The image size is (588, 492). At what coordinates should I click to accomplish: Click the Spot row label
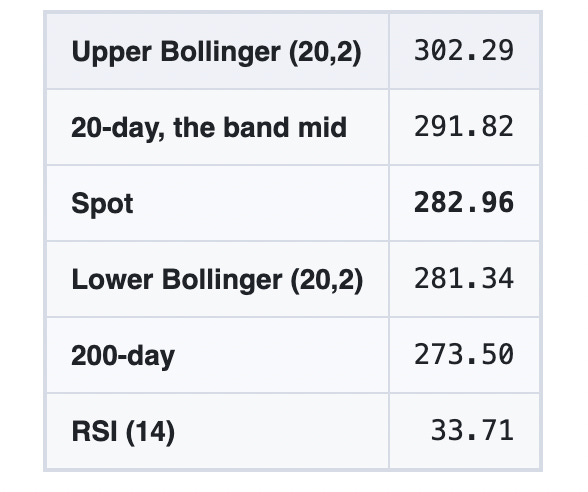[102, 204]
